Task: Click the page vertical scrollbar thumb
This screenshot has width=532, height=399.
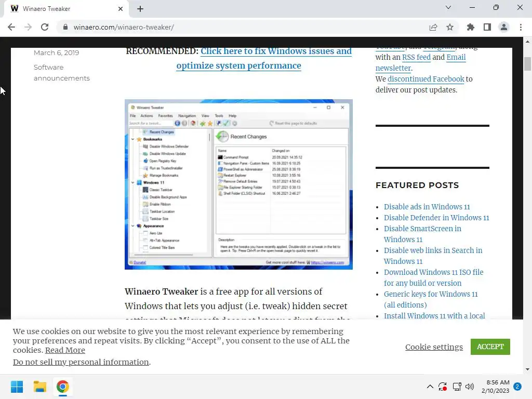Action: 527,64
